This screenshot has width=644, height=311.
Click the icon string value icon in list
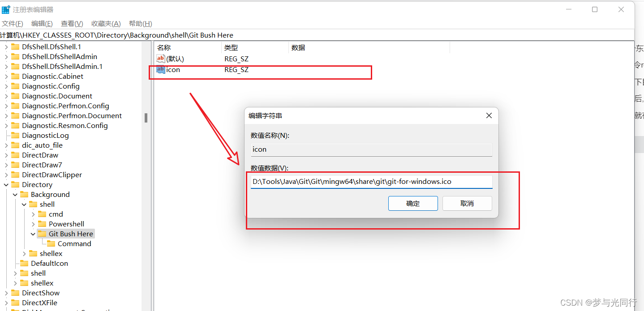pos(160,69)
